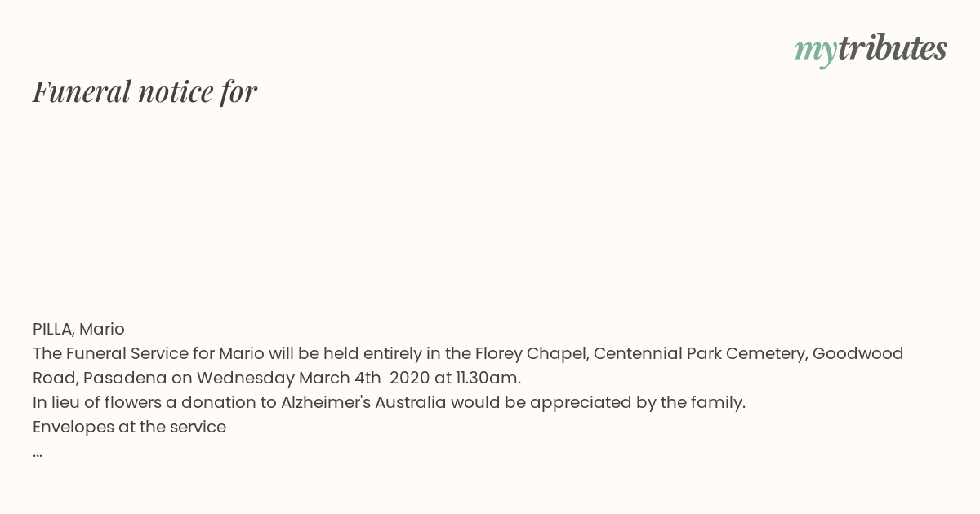Click the name "PILLA, Mario"

tap(78, 330)
